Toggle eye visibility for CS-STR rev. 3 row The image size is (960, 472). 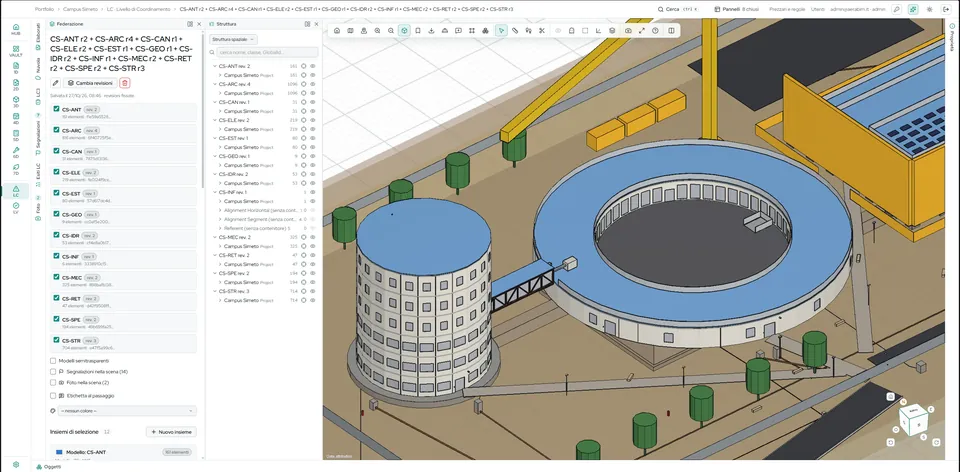pyautogui.click(x=312, y=291)
